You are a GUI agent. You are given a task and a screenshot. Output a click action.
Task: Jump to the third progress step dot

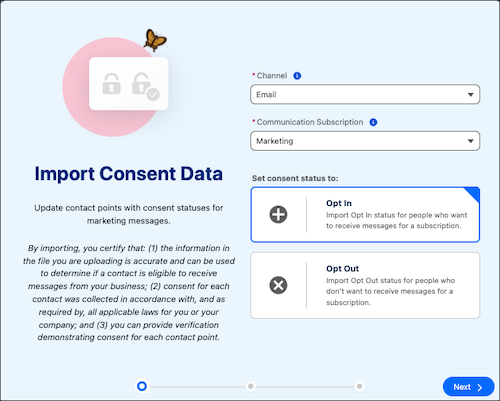359,386
